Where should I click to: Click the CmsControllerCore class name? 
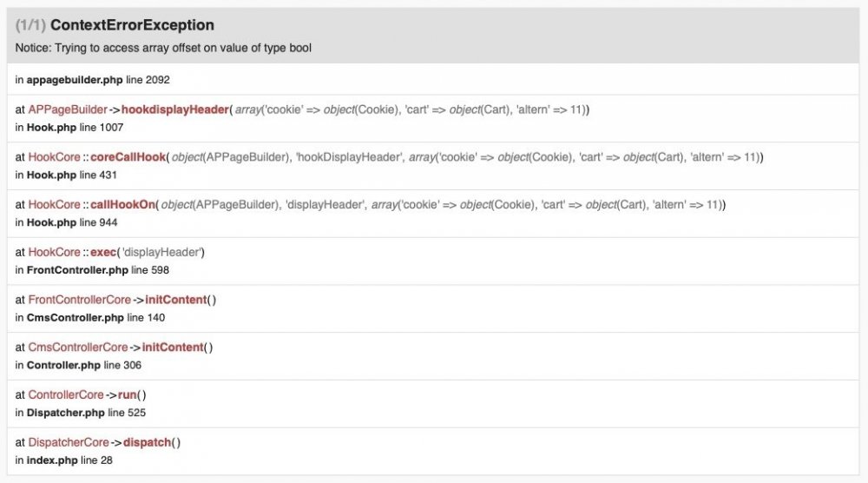[x=77, y=347]
